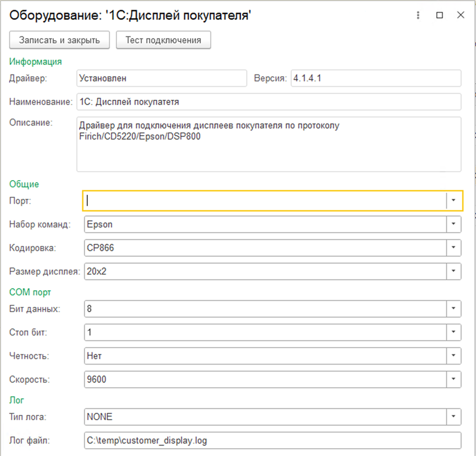This screenshot has height=456, width=476.
Task: Focus the 'Наименование' name field
Action: click(269, 101)
